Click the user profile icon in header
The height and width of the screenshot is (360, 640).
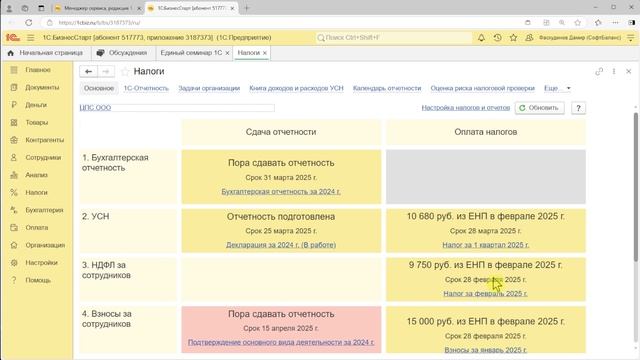tap(529, 38)
